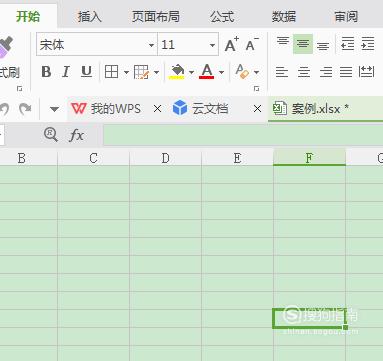
Task: Decrease font size with the A- icon
Action: pyautogui.click(x=252, y=44)
